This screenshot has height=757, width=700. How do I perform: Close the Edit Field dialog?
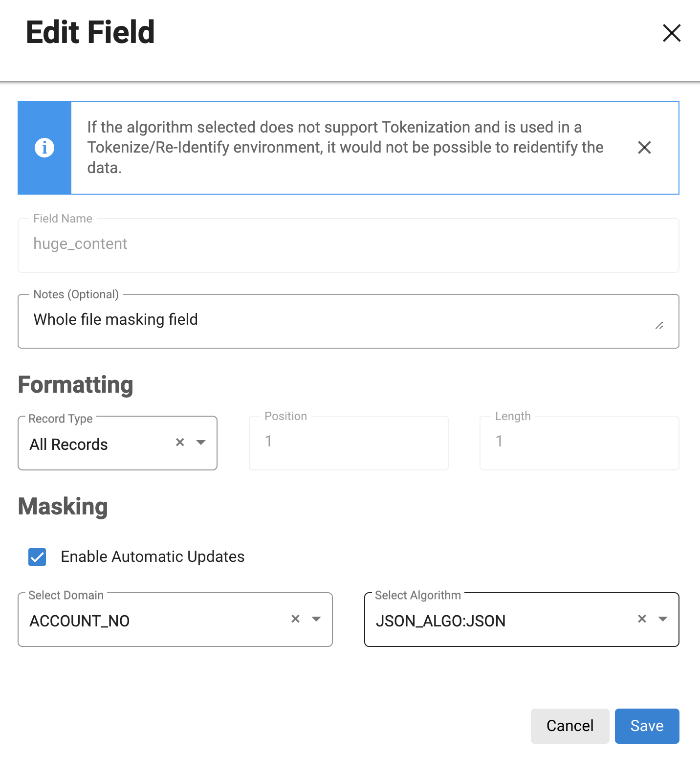[672, 33]
